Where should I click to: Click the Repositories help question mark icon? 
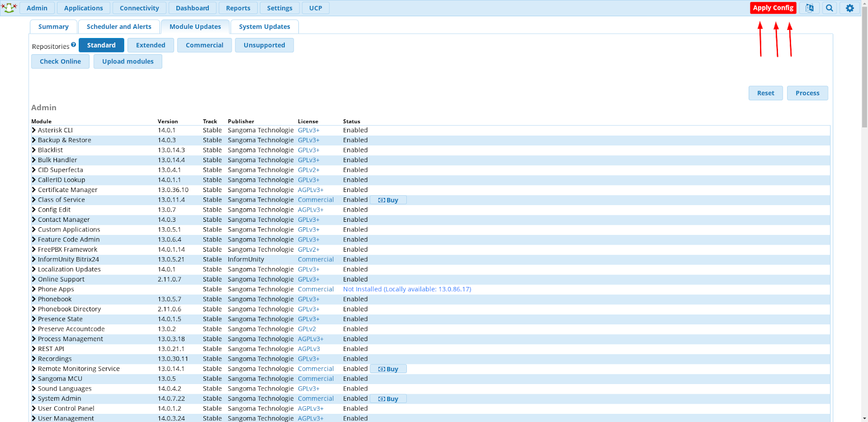[73, 44]
